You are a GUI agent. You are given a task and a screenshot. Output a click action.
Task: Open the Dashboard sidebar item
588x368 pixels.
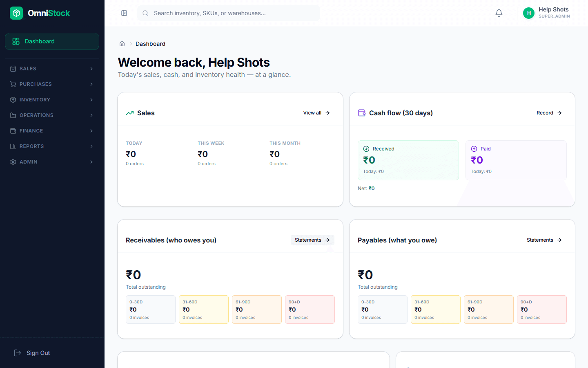tap(52, 41)
